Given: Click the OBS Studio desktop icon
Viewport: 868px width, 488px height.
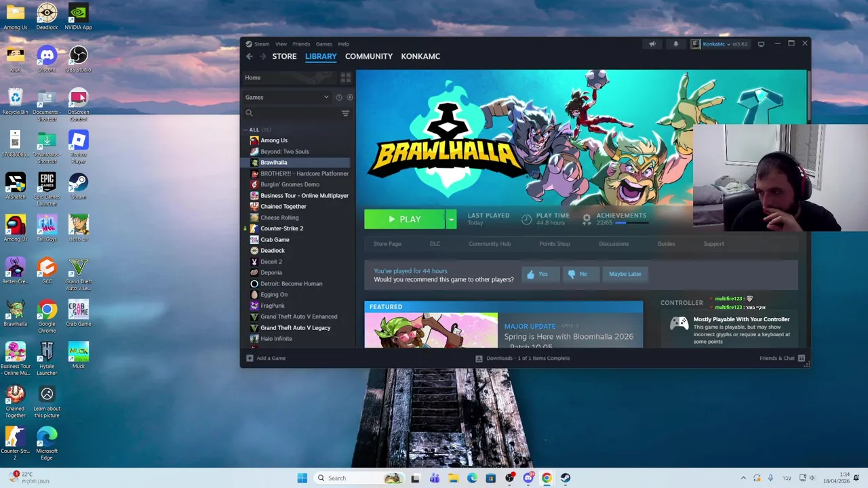Looking at the screenshot, I should [x=78, y=60].
